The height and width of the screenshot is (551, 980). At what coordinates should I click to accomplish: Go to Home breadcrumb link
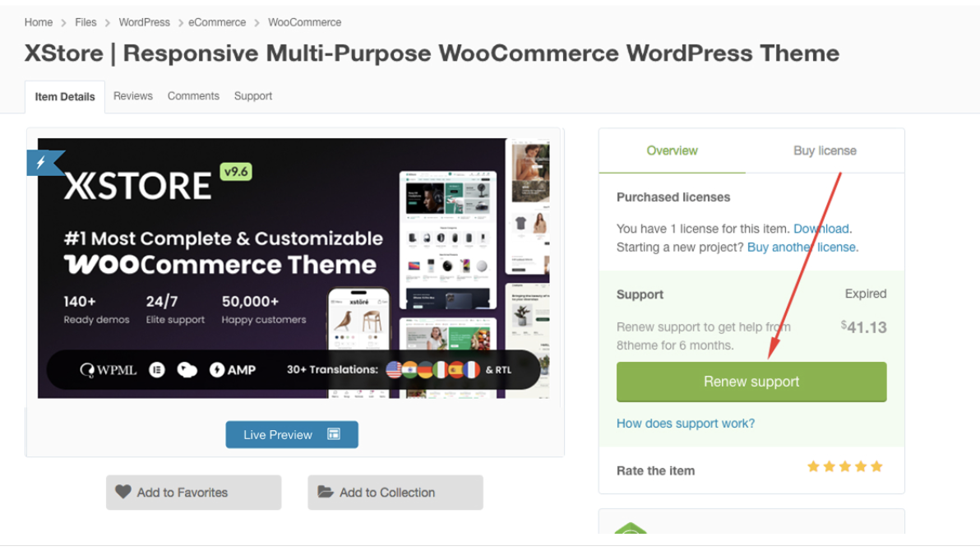[38, 22]
